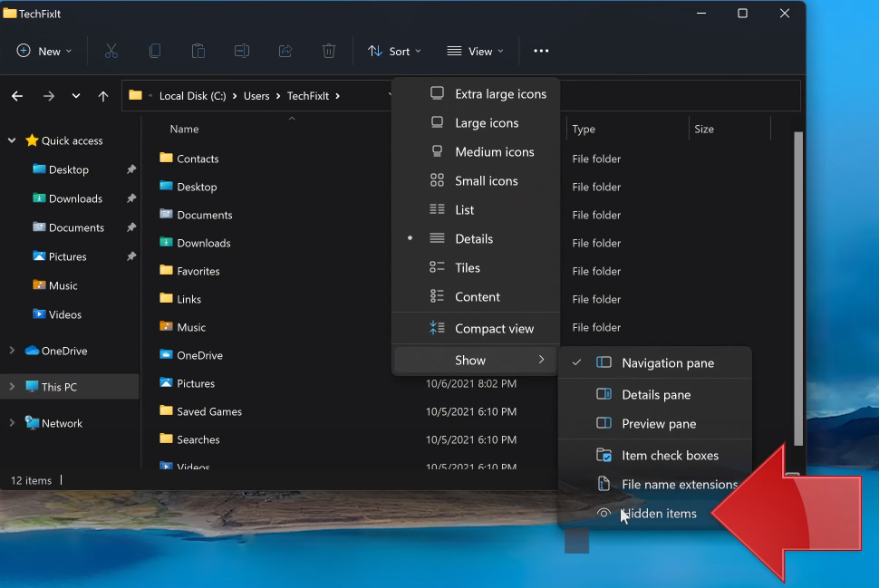879x588 pixels.
Task: Go back with the left arrow
Action: click(x=17, y=96)
